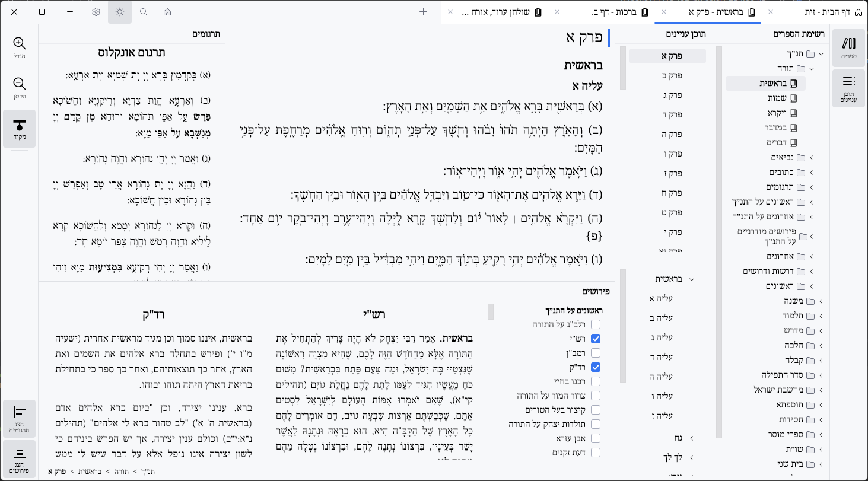Open a new tab with the plus button

click(423, 12)
